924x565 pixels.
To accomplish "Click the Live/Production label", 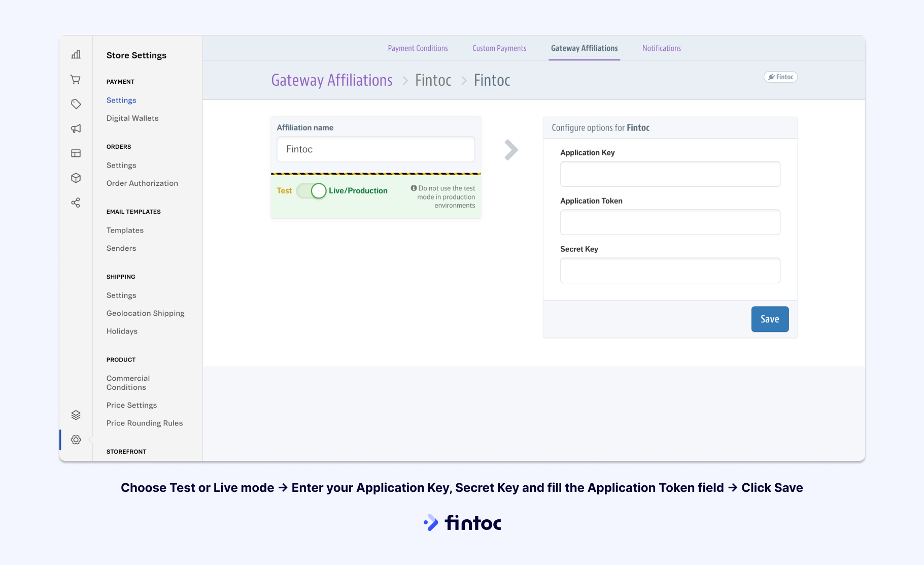I will point(358,191).
